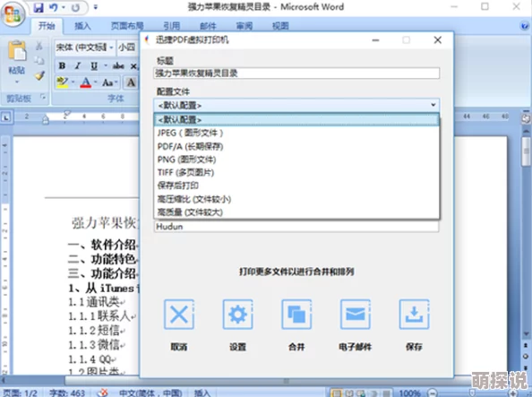Select 保存后打印 profile option

(x=296, y=186)
